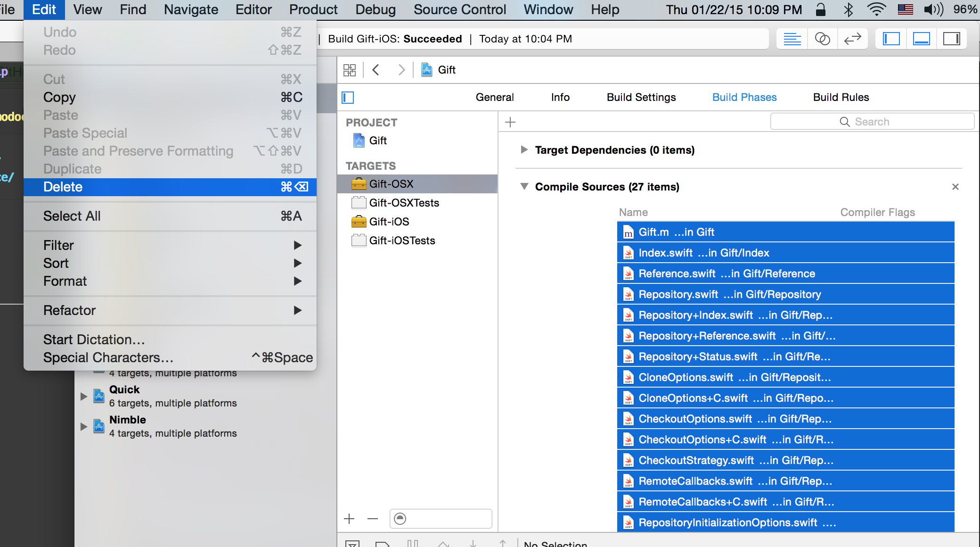Switch to the Standard editor view
980x547 pixels.
pos(792,39)
